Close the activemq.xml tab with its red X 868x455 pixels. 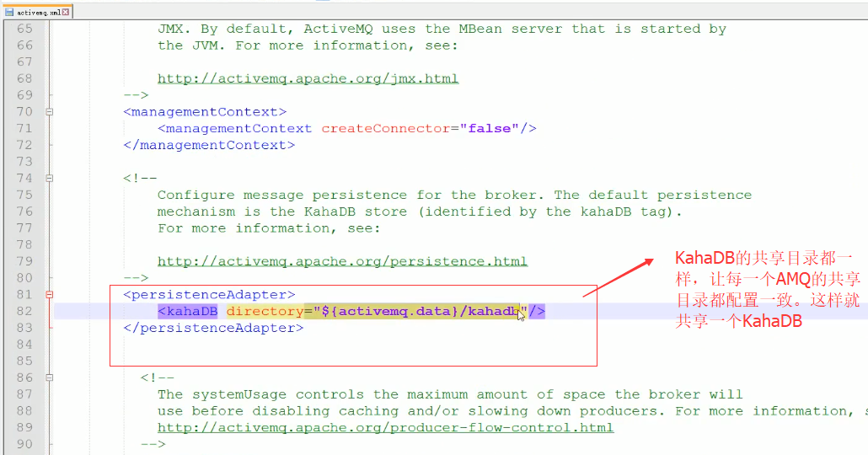66,12
